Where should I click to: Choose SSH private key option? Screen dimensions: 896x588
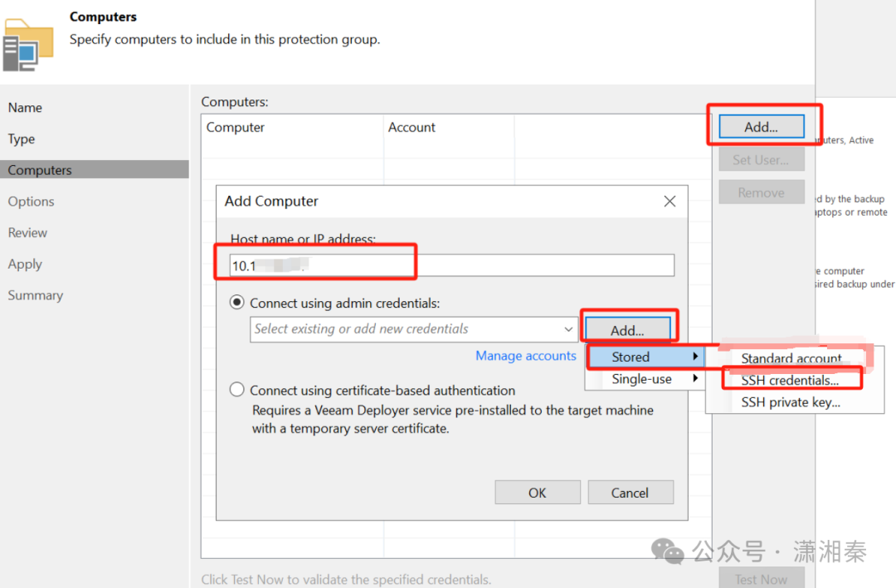coord(790,402)
